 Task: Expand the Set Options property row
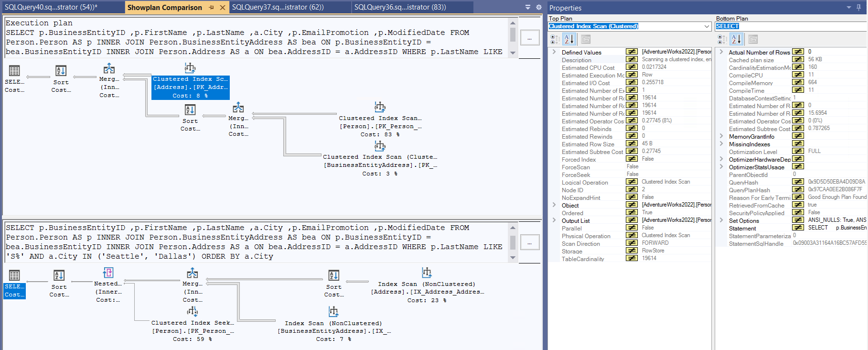coord(721,220)
